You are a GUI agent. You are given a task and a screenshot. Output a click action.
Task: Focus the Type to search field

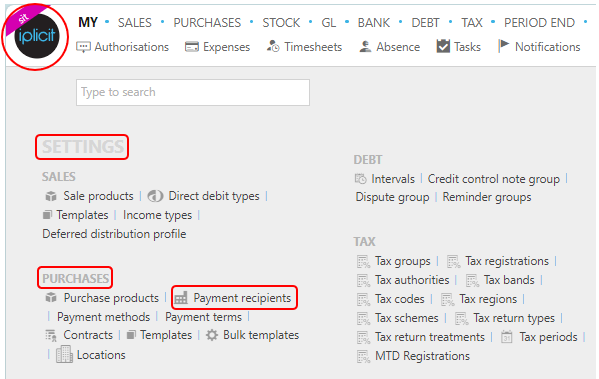click(x=193, y=92)
